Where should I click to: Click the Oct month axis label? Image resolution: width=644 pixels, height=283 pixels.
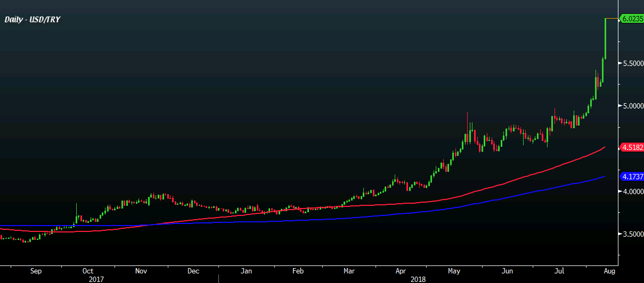tap(88, 271)
